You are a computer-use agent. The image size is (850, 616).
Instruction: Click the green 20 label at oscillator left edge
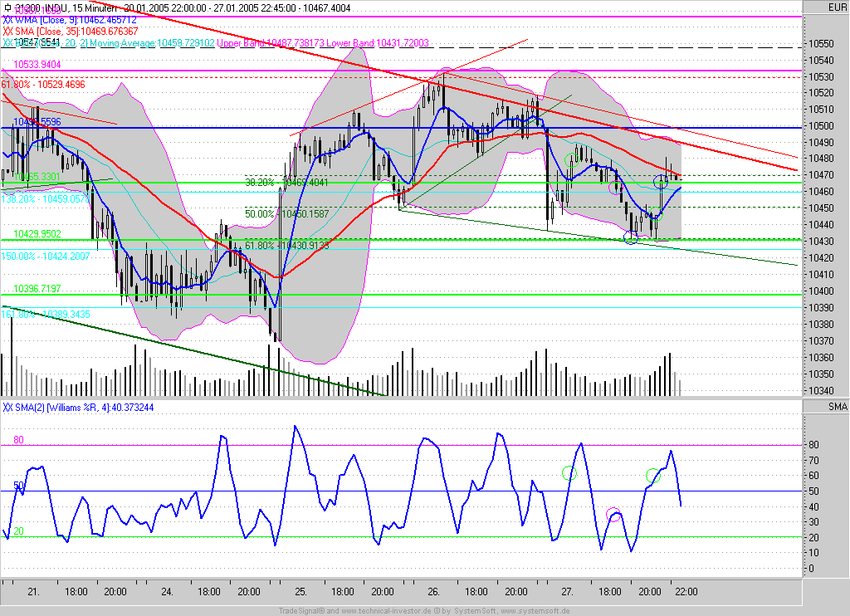18,530
